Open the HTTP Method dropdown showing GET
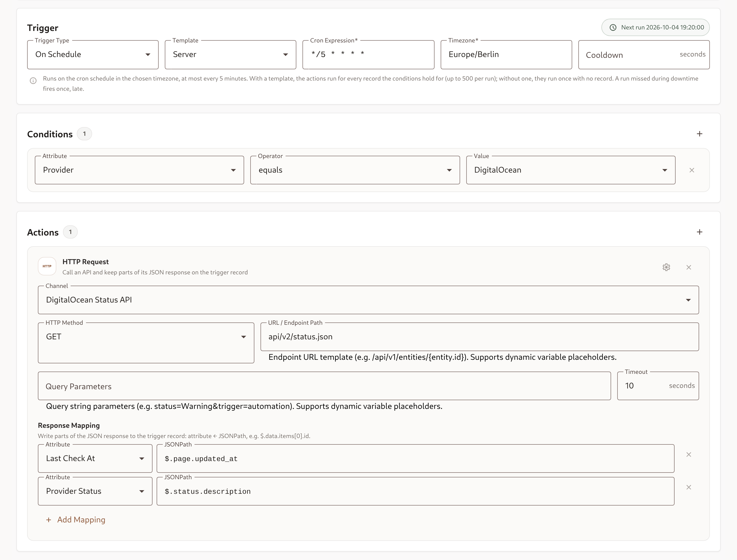This screenshot has height=560, width=737. [x=146, y=343]
